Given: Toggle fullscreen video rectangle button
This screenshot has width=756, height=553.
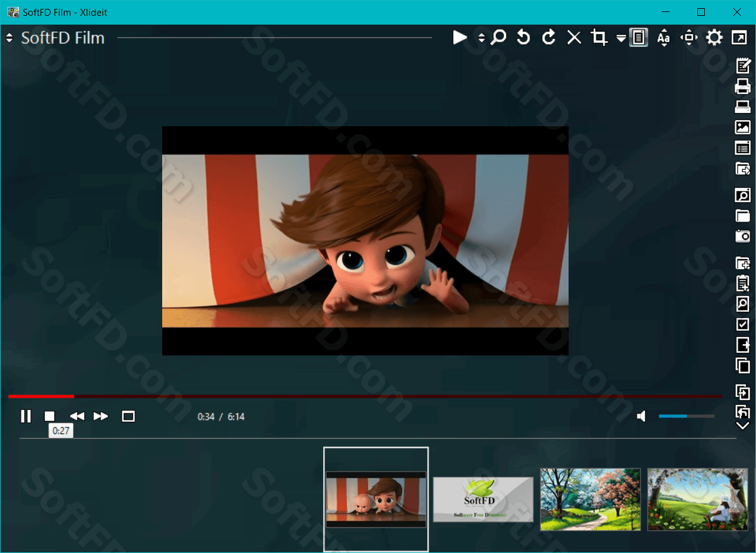Looking at the screenshot, I should tap(128, 416).
